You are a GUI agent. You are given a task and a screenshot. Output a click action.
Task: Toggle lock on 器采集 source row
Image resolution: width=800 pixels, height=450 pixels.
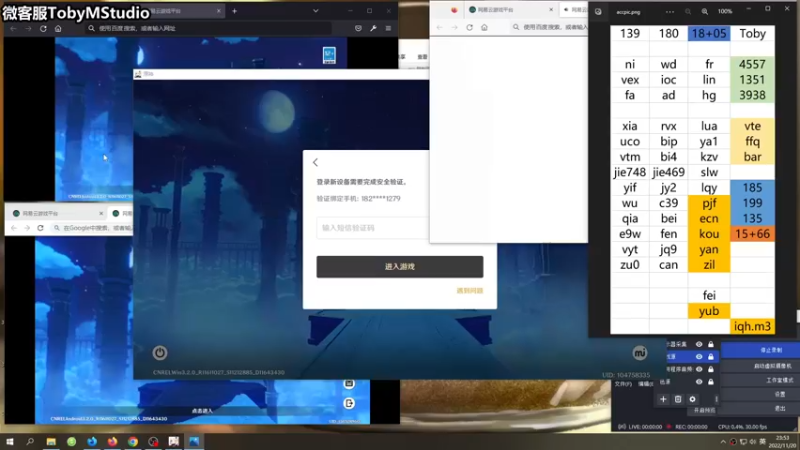[711, 344]
